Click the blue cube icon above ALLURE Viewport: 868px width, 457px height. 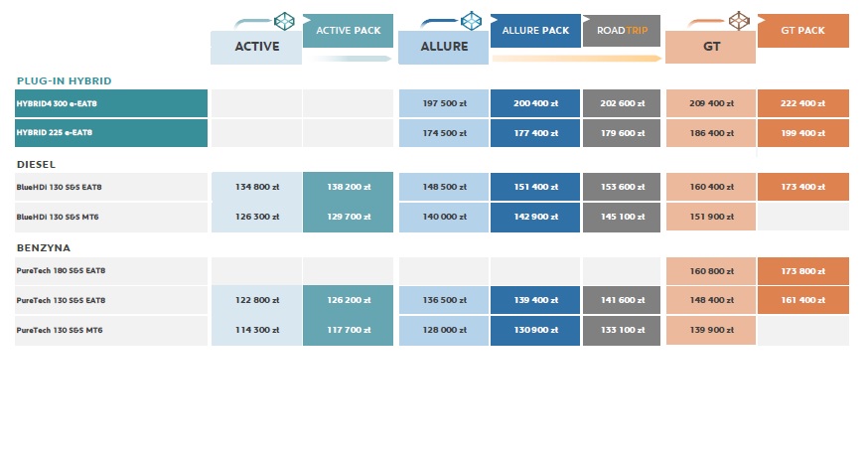[471, 21]
